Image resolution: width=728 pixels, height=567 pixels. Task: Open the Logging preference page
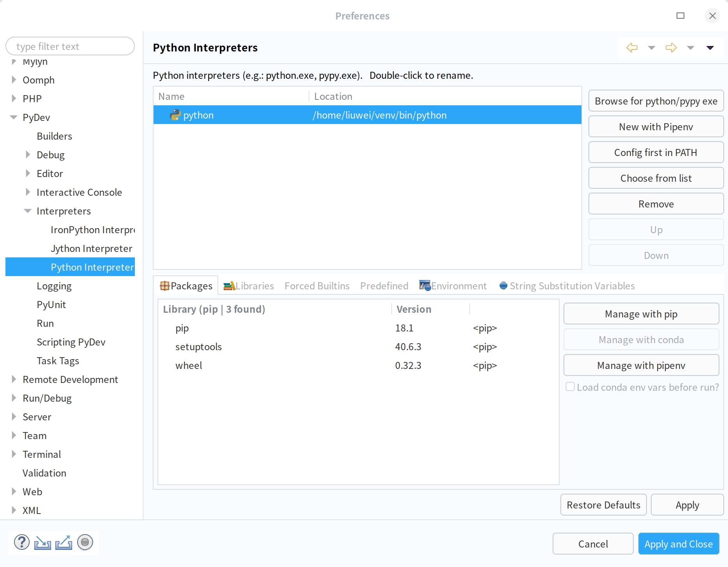click(x=54, y=286)
